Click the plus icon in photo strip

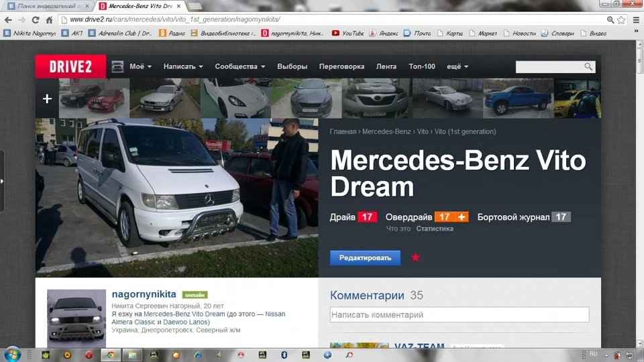[47, 99]
